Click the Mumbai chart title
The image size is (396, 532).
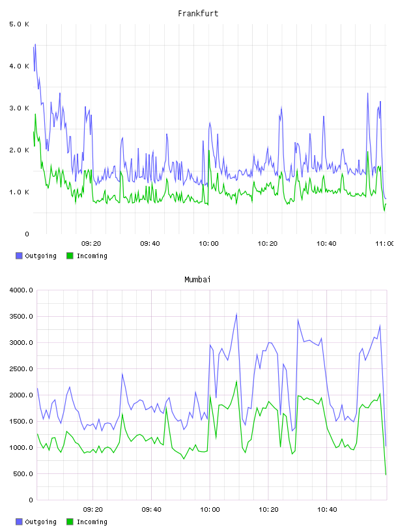point(197,280)
